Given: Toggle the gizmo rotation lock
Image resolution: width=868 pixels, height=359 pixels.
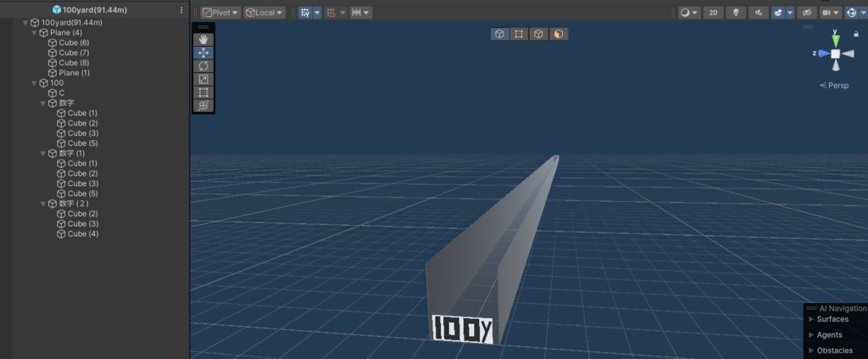Looking at the screenshot, I should point(856,34).
